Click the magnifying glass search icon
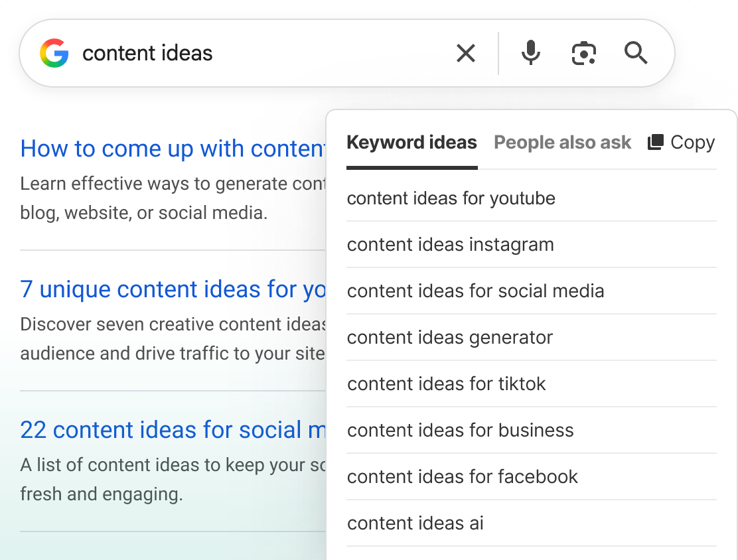 [636, 53]
